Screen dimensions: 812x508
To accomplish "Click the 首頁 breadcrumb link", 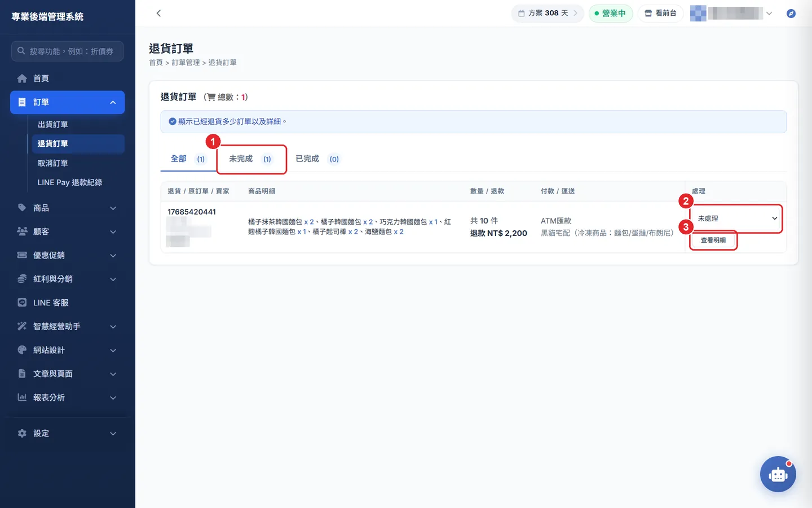I will [156, 63].
